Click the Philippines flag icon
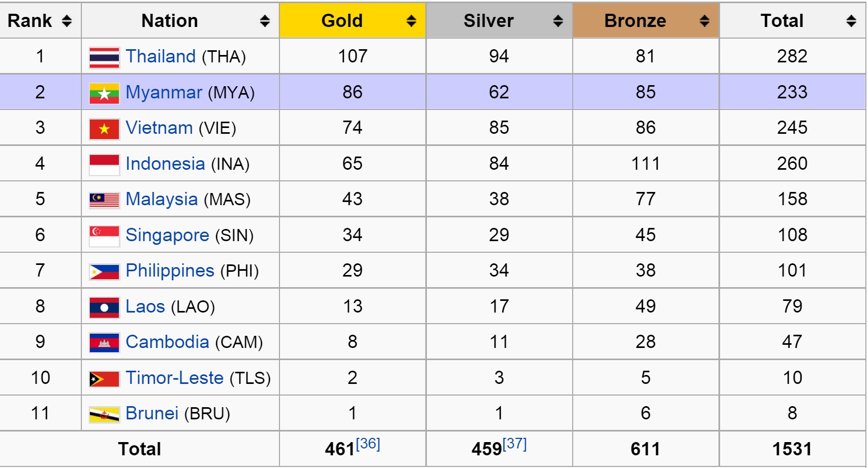Image resolution: width=868 pixels, height=468 pixels. (104, 271)
